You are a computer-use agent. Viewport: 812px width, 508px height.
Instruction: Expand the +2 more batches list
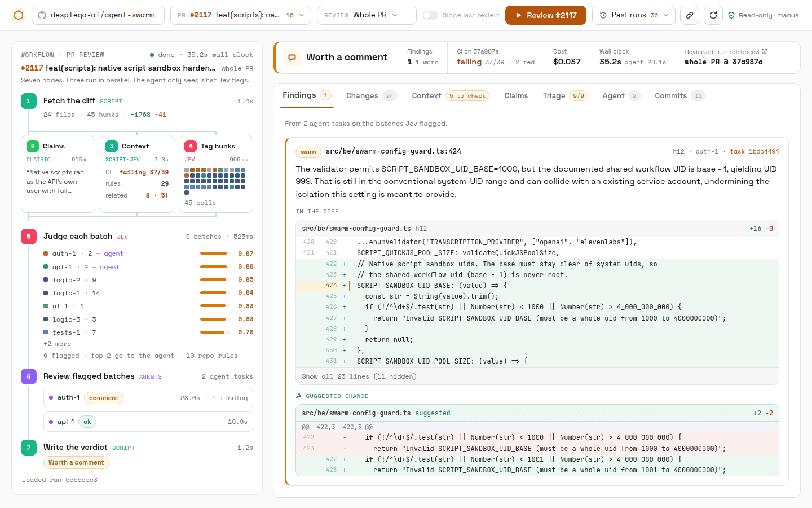58,344
